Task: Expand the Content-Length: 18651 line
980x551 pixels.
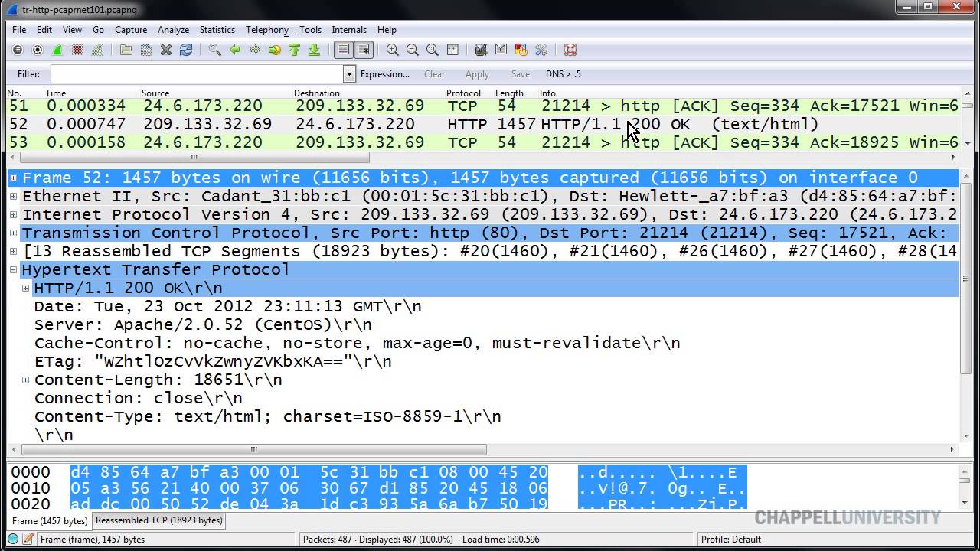Action: tap(25, 380)
